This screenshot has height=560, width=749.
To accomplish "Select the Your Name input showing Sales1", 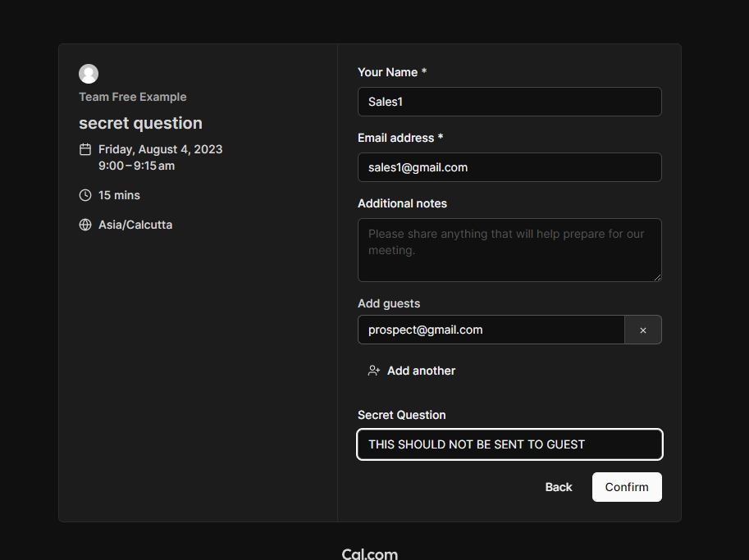I will [509, 102].
